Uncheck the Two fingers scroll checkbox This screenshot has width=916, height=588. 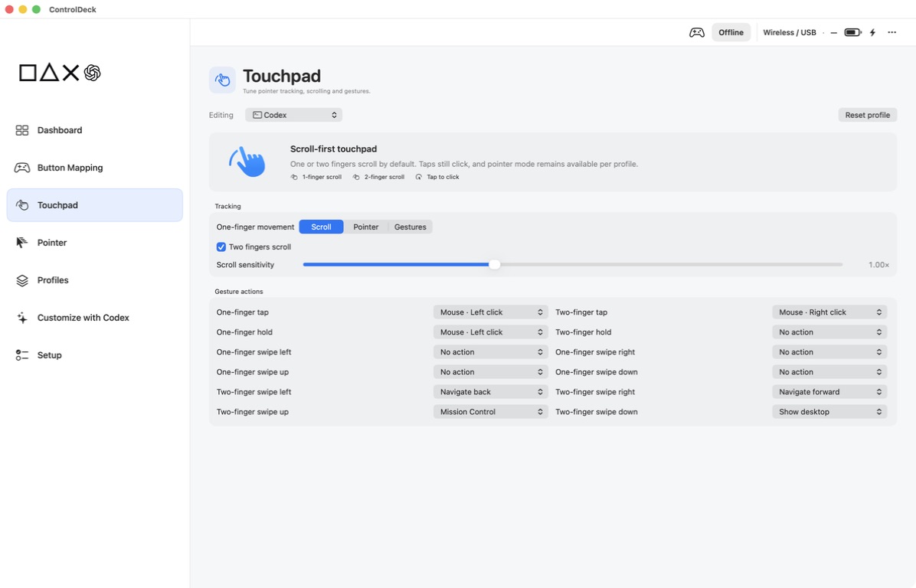[221, 247]
